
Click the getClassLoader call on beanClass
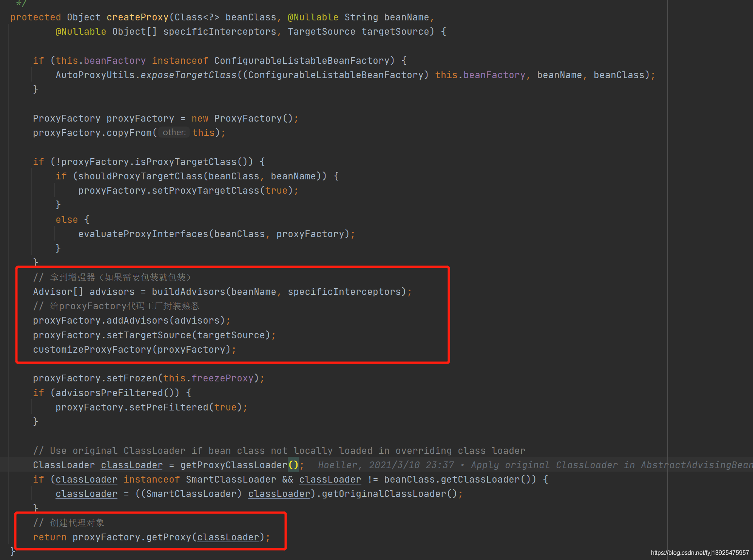480,480
